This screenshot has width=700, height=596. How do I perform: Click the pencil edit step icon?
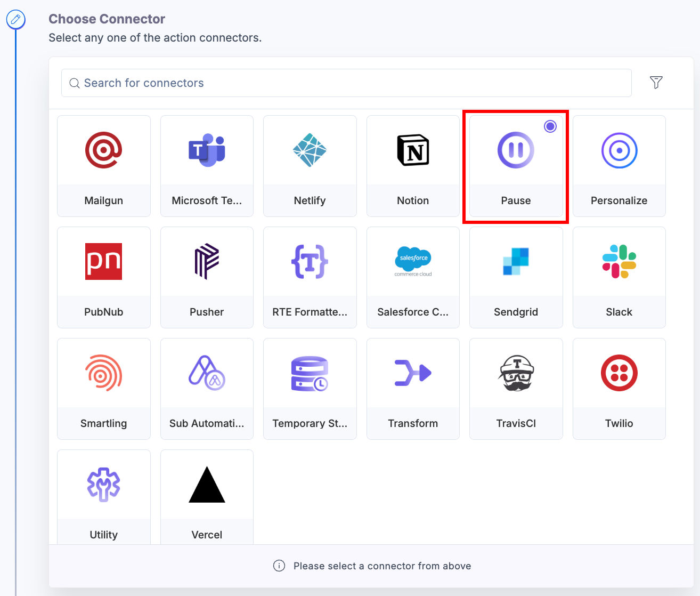[15, 20]
